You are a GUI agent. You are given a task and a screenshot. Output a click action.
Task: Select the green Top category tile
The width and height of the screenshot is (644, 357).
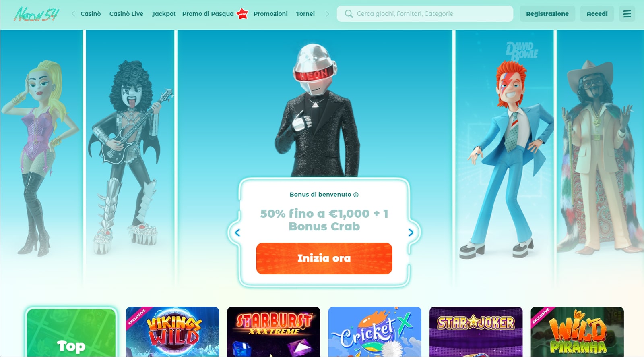click(71, 332)
